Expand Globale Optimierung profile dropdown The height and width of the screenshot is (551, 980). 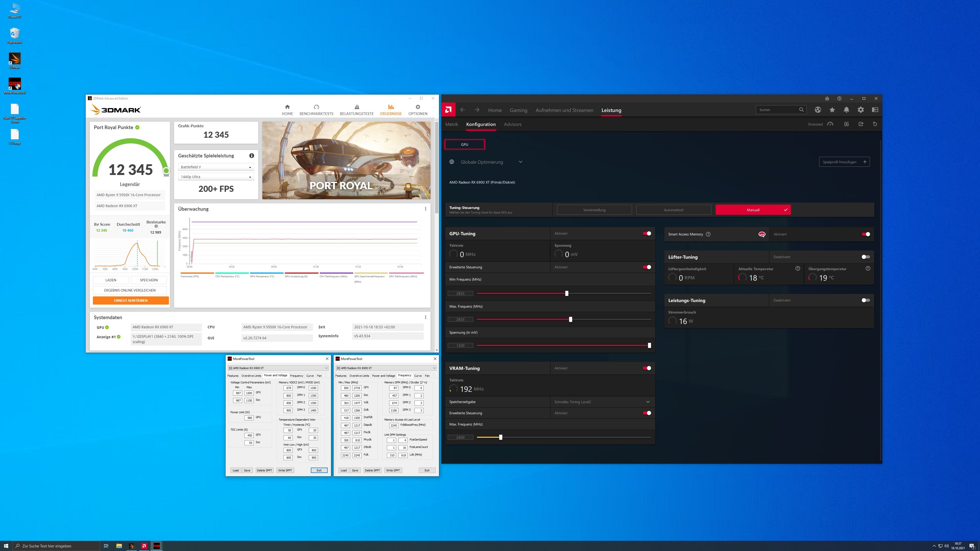pos(520,162)
